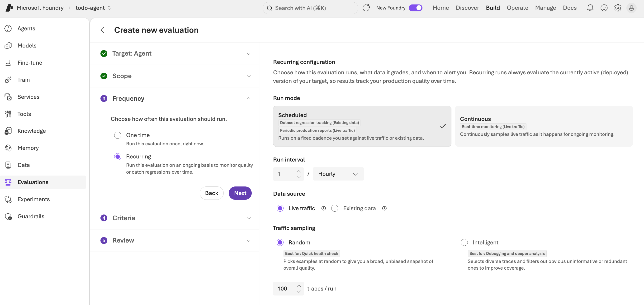Screen dimensions: 644x305
Task: Open the Knowledge database icon
Action: [8, 131]
